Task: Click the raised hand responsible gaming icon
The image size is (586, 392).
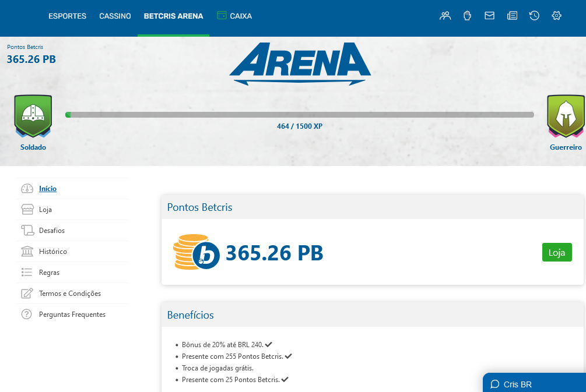Action: (467, 16)
